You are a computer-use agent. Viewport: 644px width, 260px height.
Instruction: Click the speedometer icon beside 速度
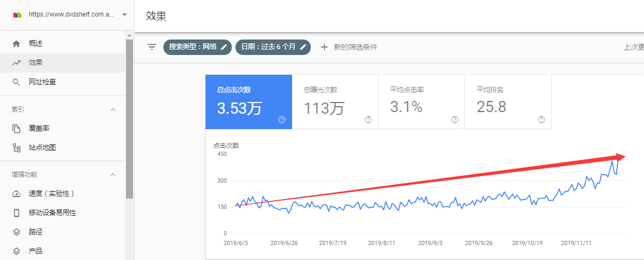click(17, 194)
